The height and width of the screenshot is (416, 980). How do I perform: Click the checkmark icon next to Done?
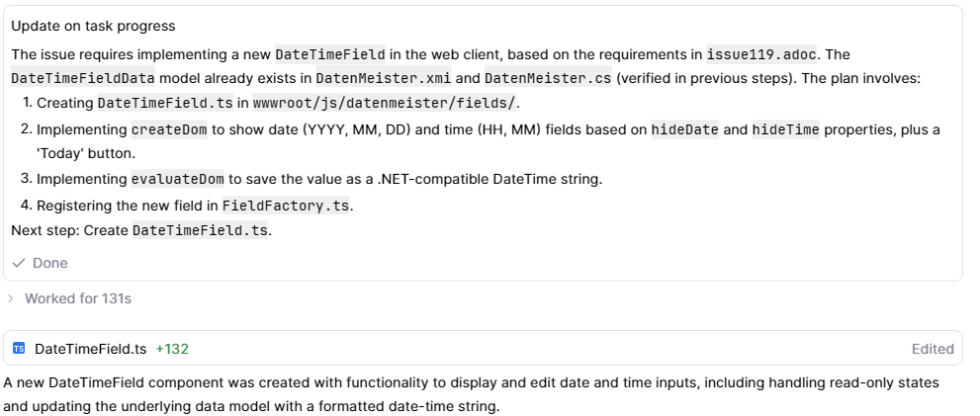click(x=19, y=264)
